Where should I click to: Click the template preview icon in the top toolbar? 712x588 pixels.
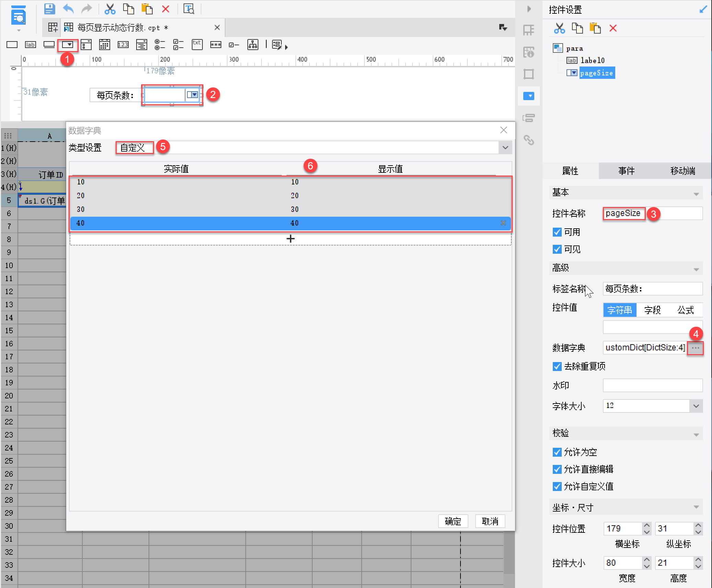coord(189,9)
